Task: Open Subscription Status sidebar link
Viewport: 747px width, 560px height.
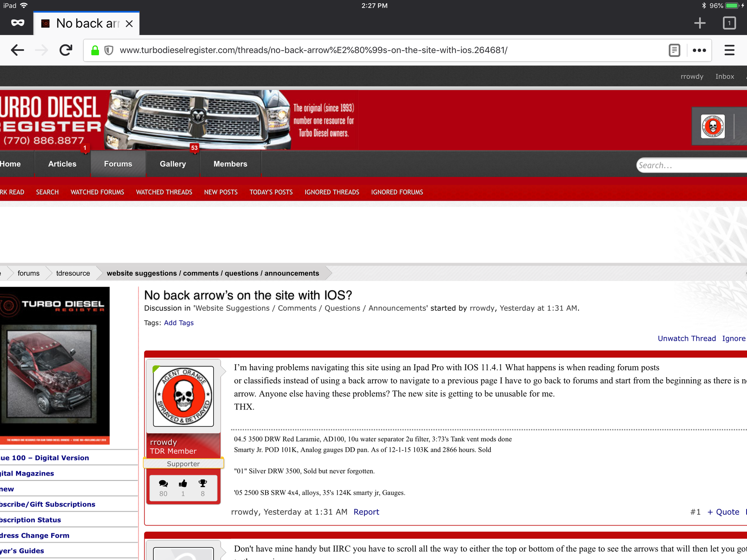Action: (x=30, y=520)
